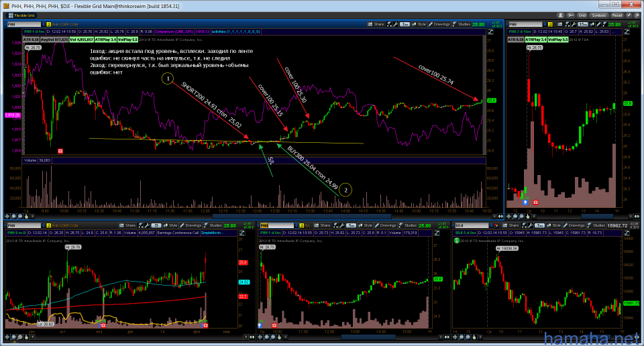Open the Drawings menu on the daily chart
Viewport: 644px width, 346px height.
191,225
